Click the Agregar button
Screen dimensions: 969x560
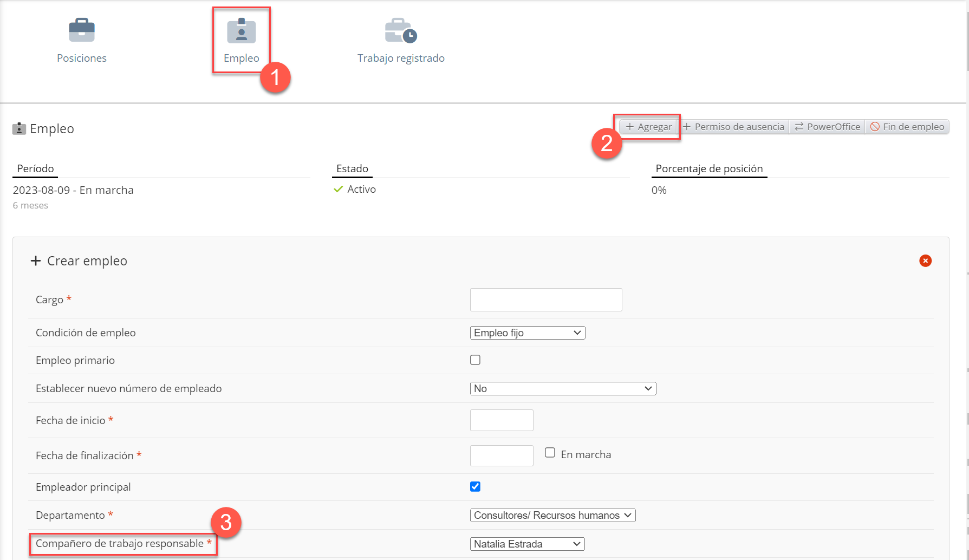pos(648,127)
